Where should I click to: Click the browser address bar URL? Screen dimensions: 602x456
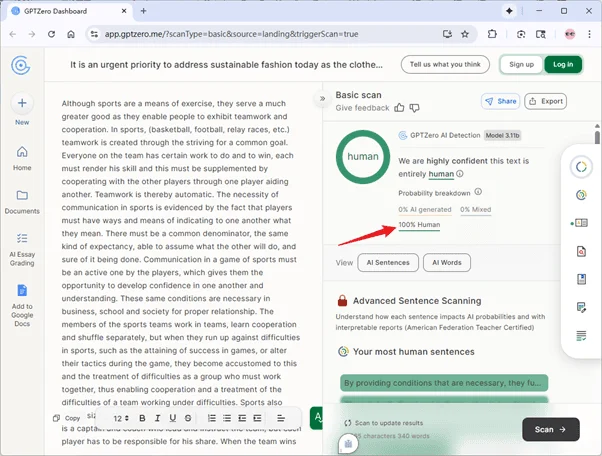tap(232, 34)
